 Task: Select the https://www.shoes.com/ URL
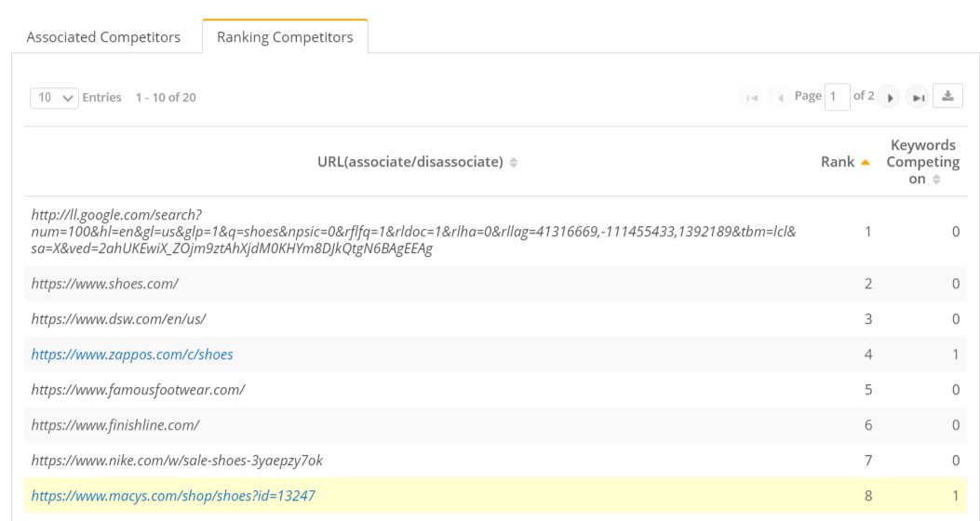click(105, 284)
